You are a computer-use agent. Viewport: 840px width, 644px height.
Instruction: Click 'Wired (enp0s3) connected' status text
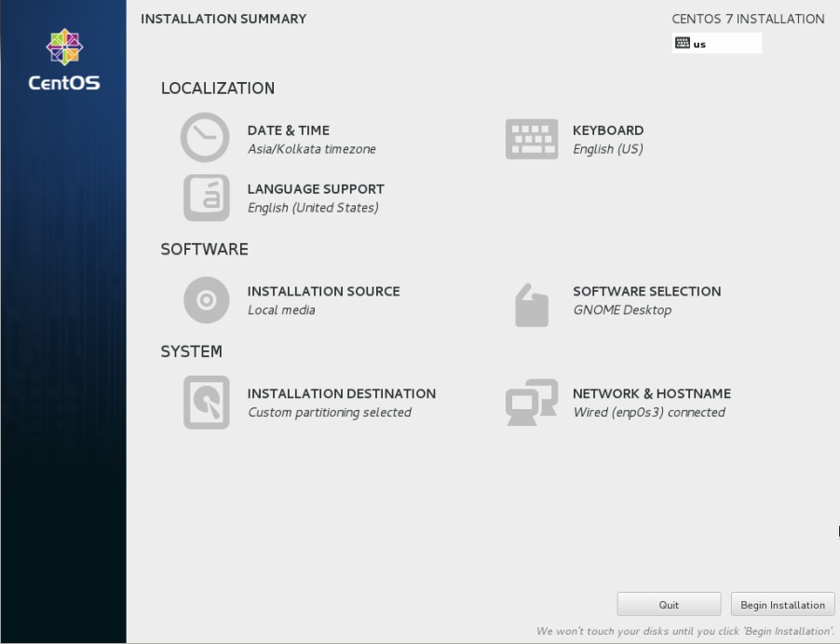click(x=649, y=412)
